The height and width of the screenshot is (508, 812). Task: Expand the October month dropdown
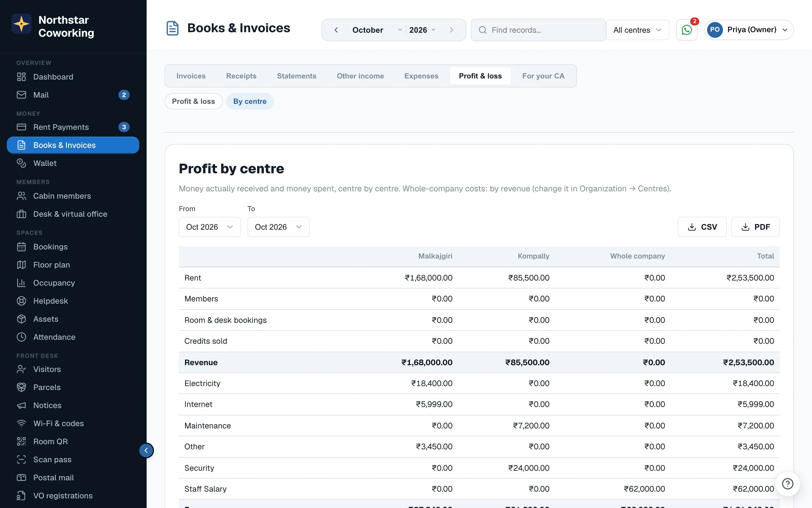coord(376,30)
